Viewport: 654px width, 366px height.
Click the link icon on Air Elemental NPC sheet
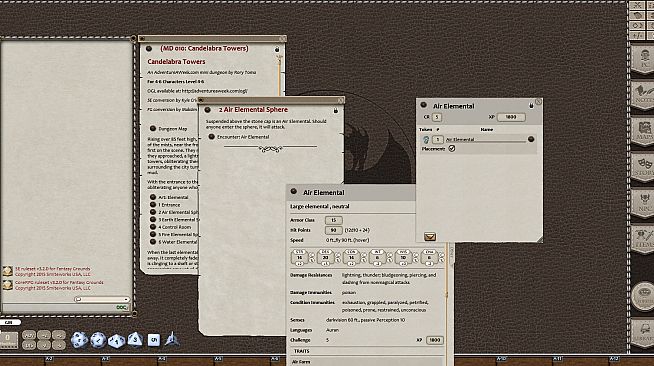[294, 191]
